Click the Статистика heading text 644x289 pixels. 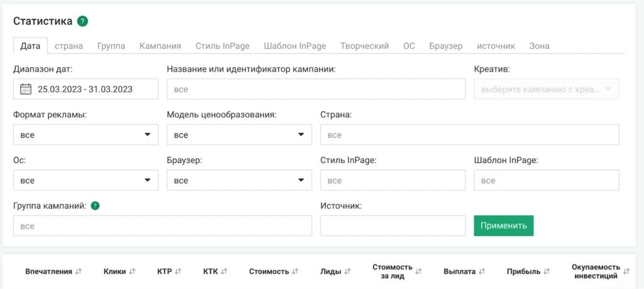point(43,21)
